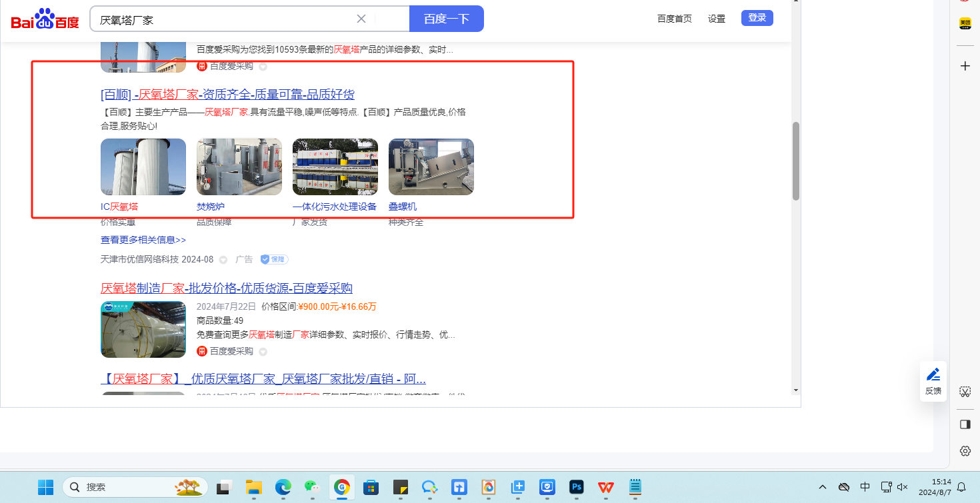The image size is (980, 503).
Task: Open Photoshop from the taskbar
Action: [577, 487]
